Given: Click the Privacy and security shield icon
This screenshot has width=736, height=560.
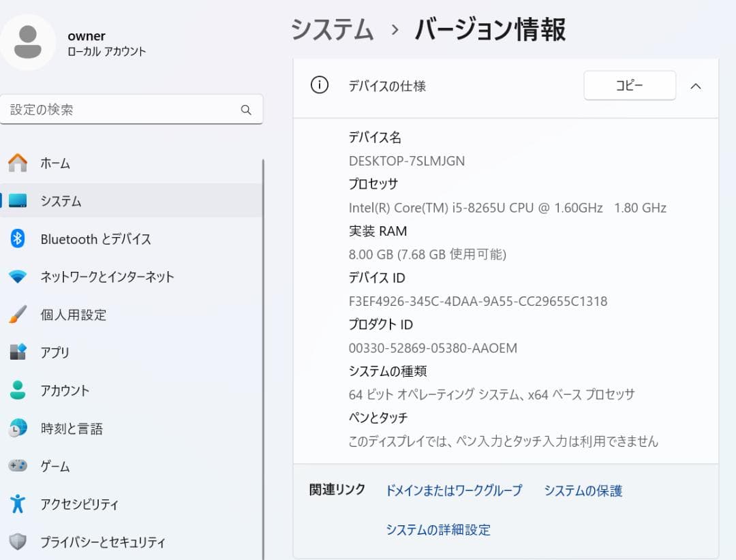Looking at the screenshot, I should tap(18, 542).
